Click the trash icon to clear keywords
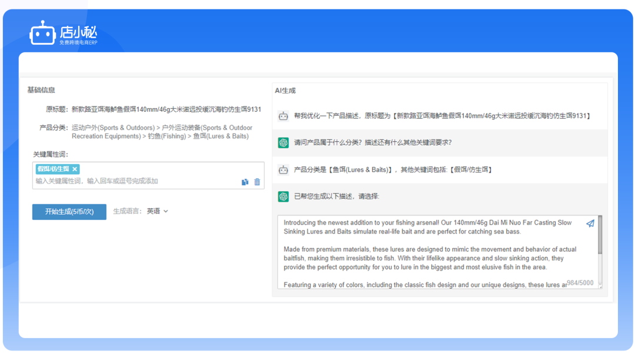 click(257, 182)
